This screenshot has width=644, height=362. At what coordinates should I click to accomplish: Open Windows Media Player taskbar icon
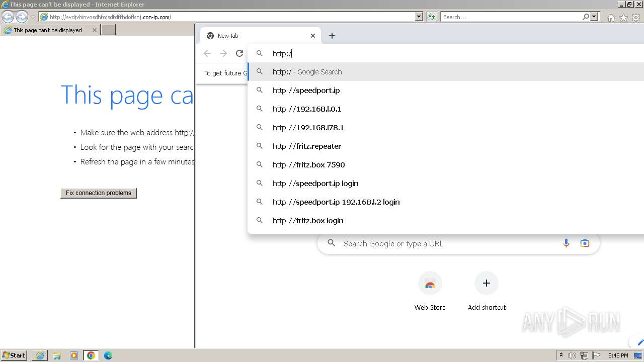click(x=74, y=355)
